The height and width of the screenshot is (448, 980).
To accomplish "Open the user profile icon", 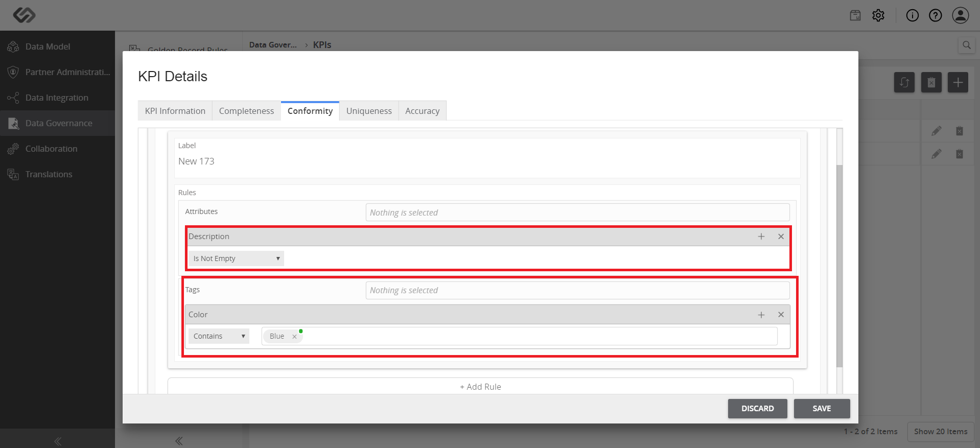I will (961, 15).
